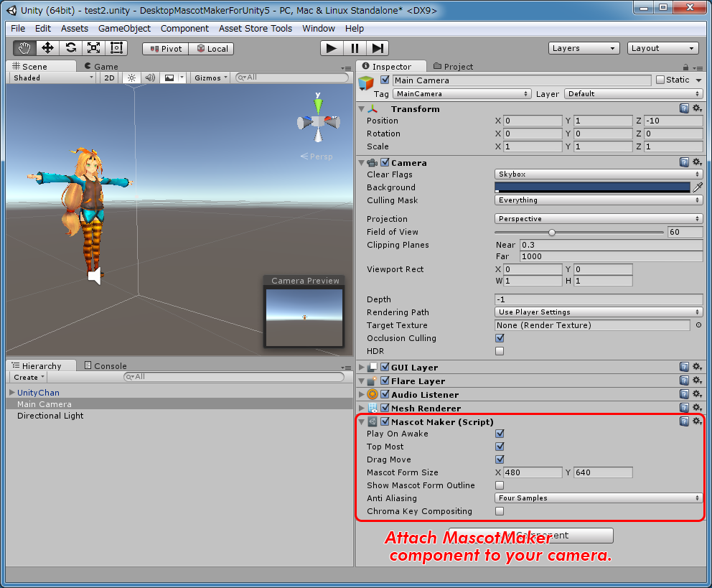Enable Show Mascot Form Outline
Viewport: 712px width, 588px height.
tap(500, 485)
